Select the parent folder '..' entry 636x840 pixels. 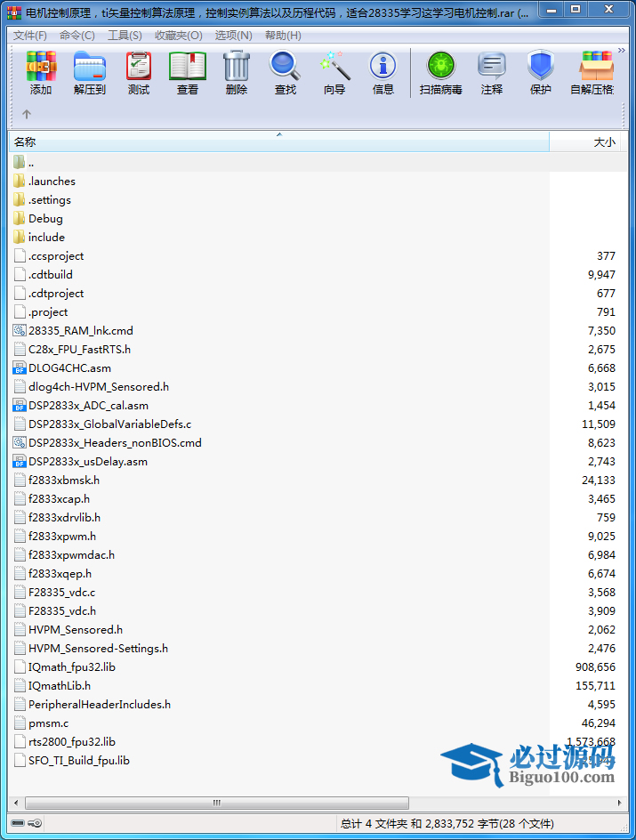point(23,162)
